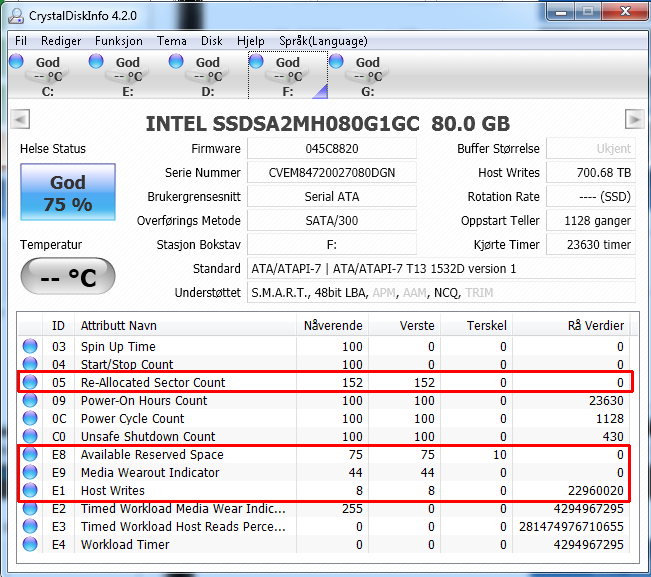Click the CrystalDiskInfo app icon in title bar

[16, 16]
